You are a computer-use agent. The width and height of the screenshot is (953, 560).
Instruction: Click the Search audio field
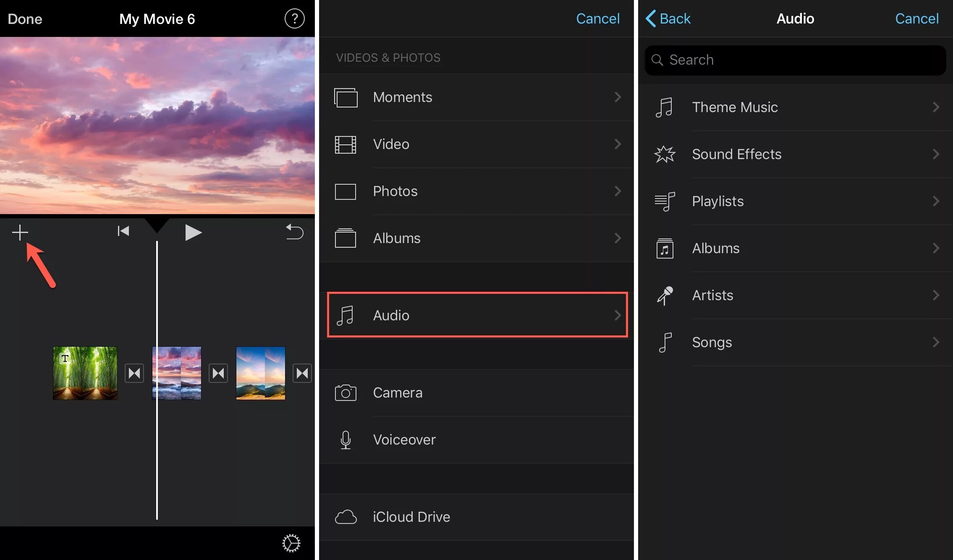(796, 59)
